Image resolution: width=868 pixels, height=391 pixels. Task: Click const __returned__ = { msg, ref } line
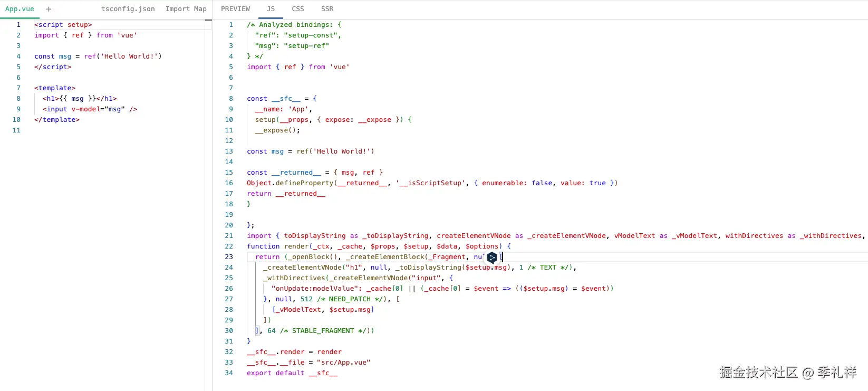[315, 173]
